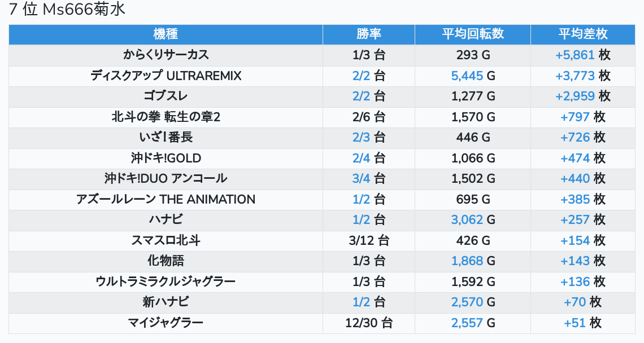Click the 新ハナビ machine name
This screenshot has width=644, height=343.
pyautogui.click(x=166, y=302)
